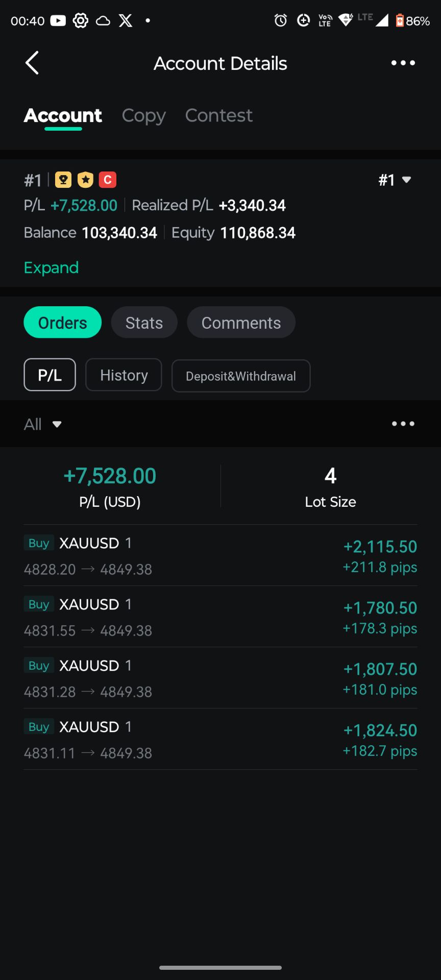Expand the account summary details
Viewport: 441px width, 980px height.
51,267
